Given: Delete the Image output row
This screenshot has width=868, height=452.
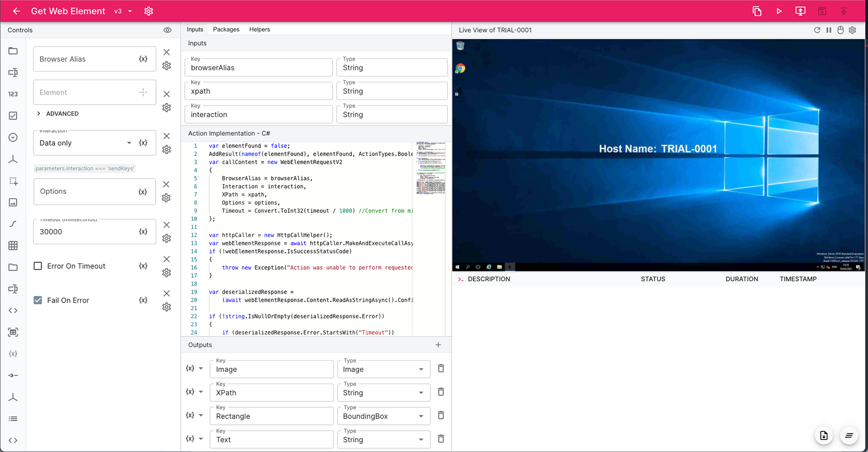Looking at the screenshot, I should (441, 369).
